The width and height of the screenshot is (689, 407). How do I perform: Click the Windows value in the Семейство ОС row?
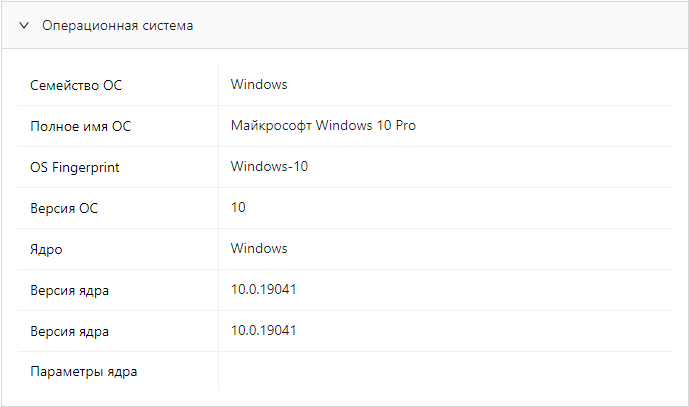coord(259,85)
